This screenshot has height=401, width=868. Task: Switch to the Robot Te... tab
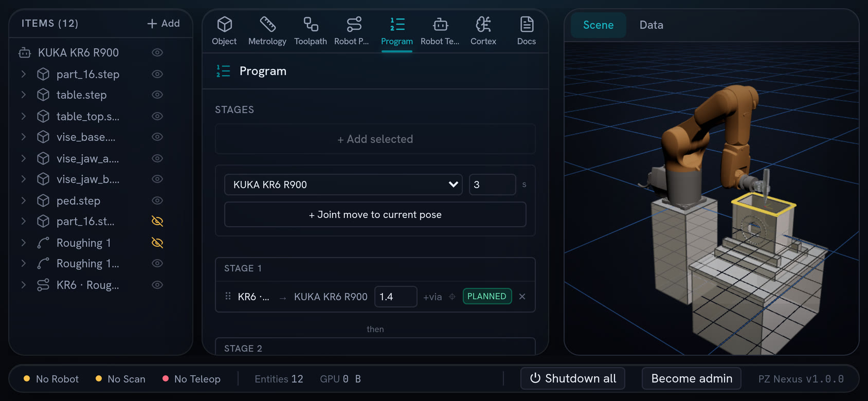(440, 31)
